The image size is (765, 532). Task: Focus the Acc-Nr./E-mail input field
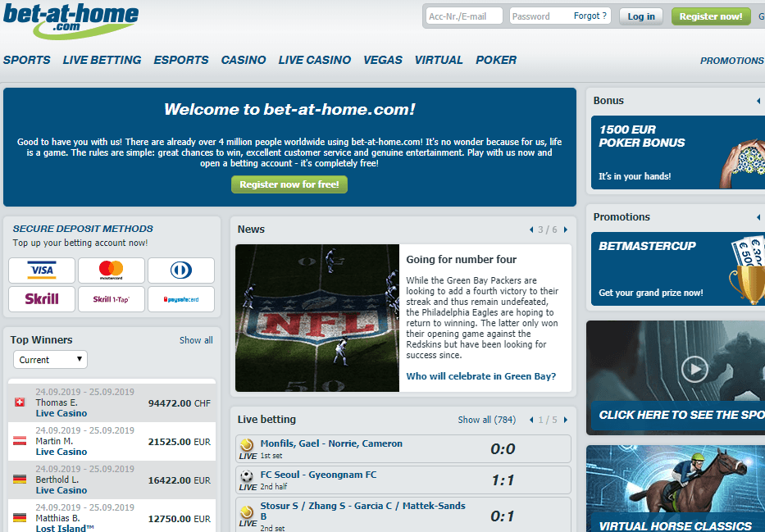click(464, 16)
